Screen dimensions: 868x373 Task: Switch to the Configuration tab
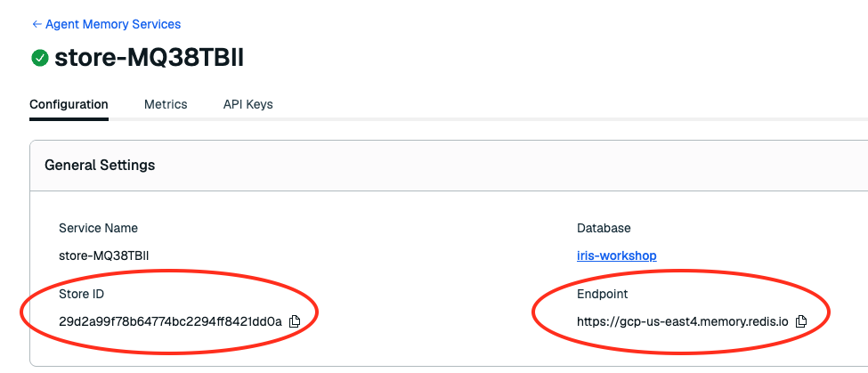(x=69, y=104)
